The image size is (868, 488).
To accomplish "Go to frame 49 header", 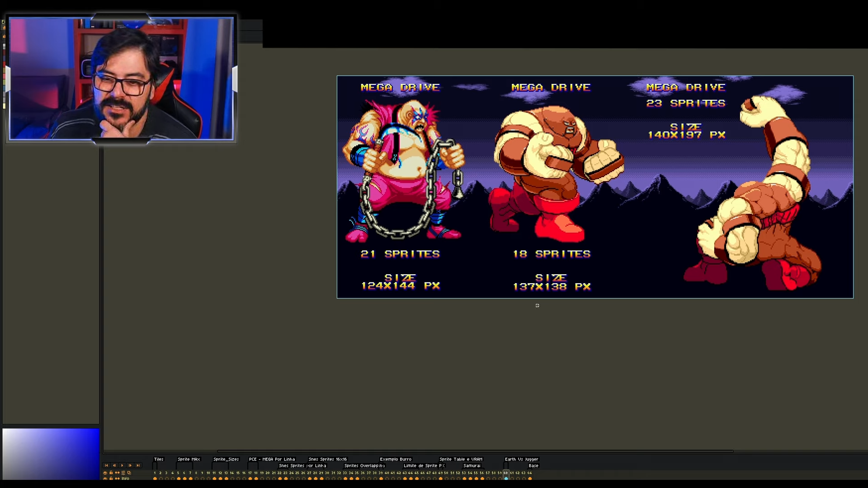I will coord(440,473).
